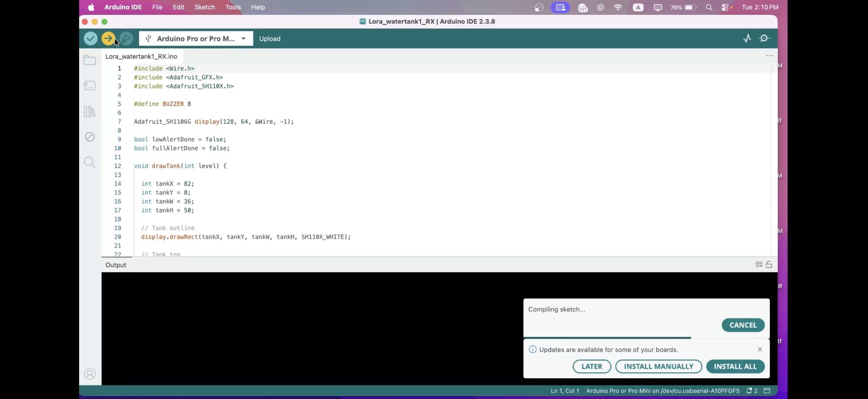Click the Ln 1, Col 1 cursor position
The width and height of the screenshot is (868, 399).
pos(565,391)
